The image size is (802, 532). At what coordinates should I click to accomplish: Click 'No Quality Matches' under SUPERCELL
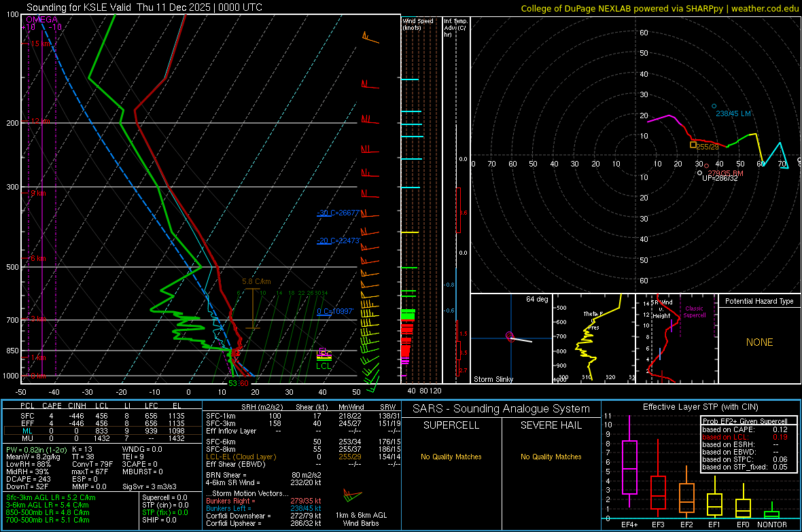tap(451, 457)
